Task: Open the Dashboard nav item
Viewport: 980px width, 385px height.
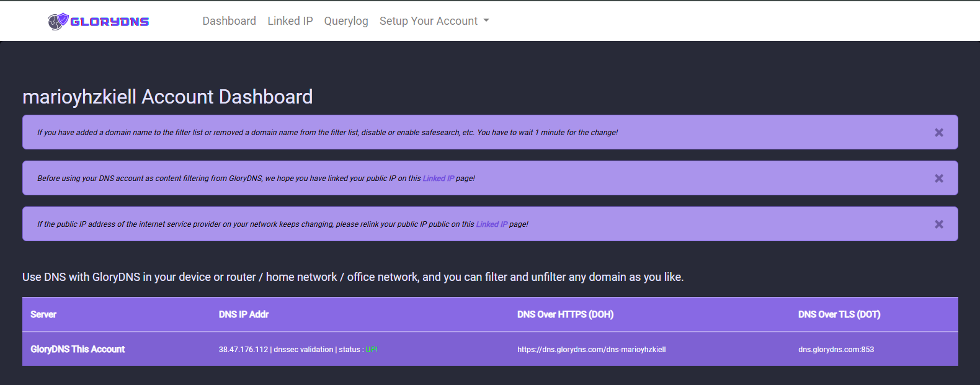Action: [x=229, y=21]
